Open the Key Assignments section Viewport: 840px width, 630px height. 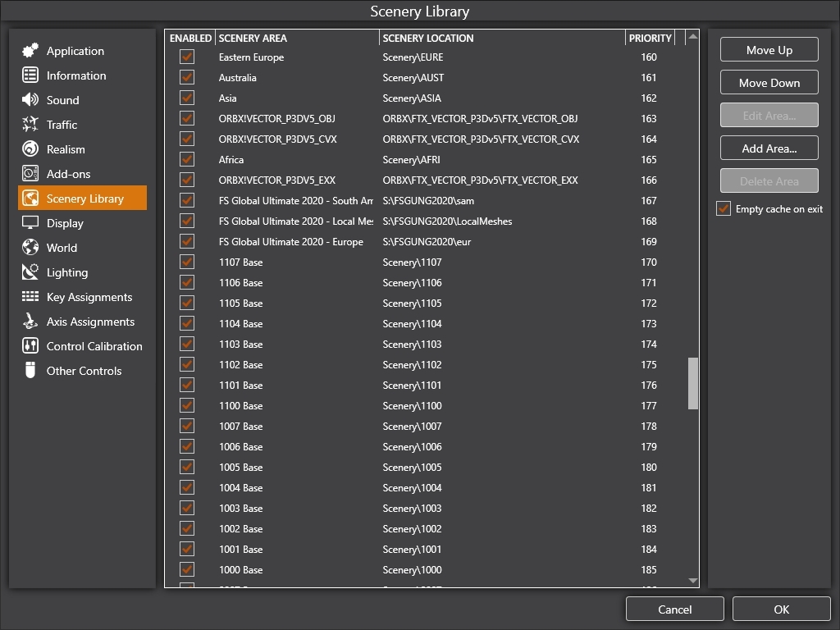(x=89, y=297)
